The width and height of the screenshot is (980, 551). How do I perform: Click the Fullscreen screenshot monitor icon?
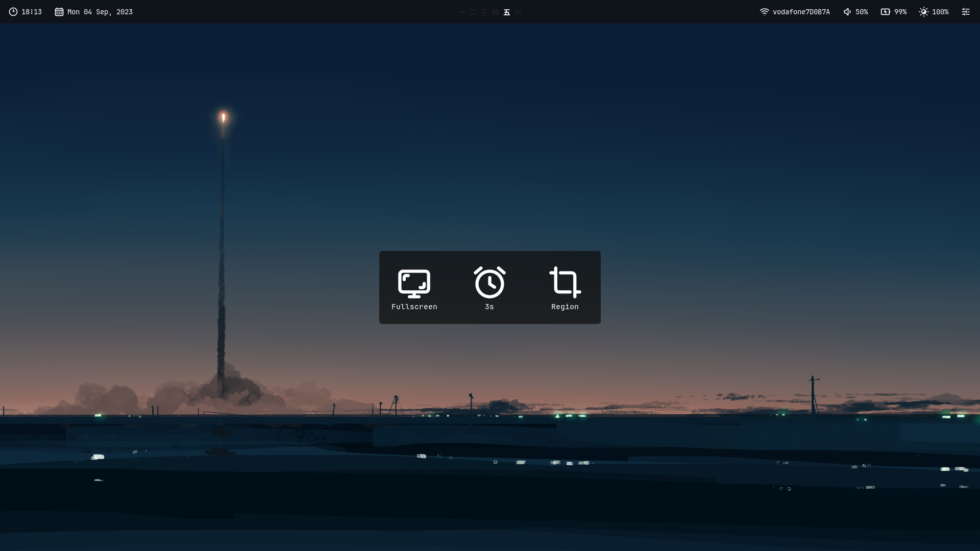pos(414,283)
